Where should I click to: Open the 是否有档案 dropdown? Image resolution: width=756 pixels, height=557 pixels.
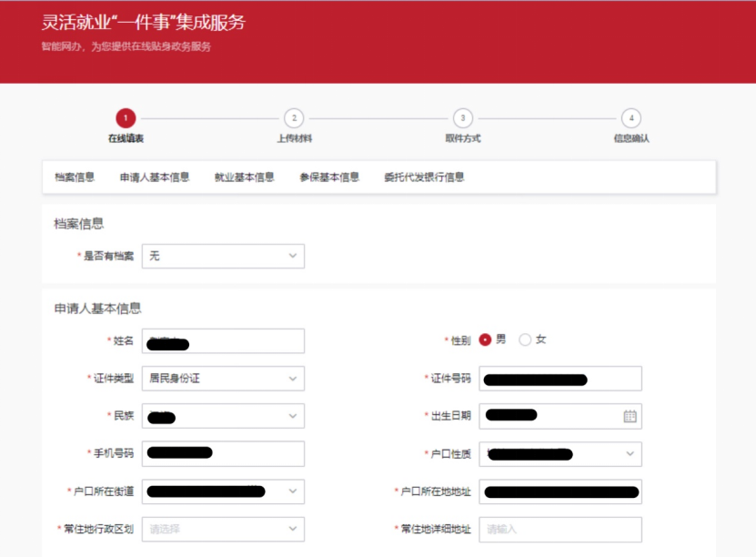click(223, 256)
